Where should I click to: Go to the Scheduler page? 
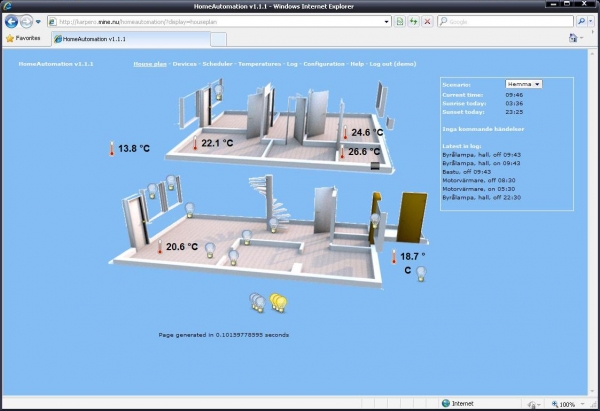217,64
